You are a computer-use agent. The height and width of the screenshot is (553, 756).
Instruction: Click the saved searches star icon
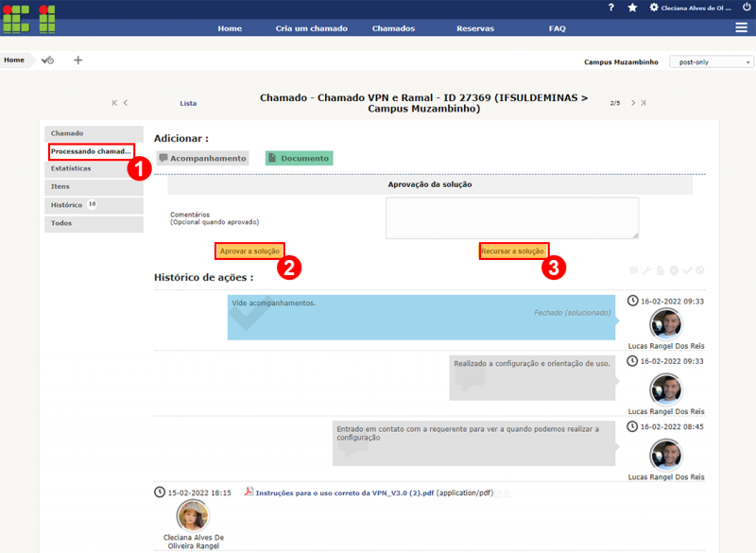pos(632,8)
